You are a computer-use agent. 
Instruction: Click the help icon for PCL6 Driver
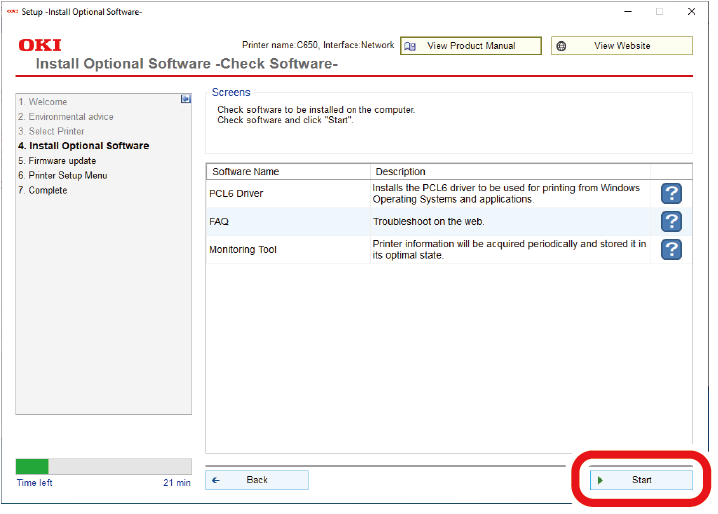click(672, 193)
